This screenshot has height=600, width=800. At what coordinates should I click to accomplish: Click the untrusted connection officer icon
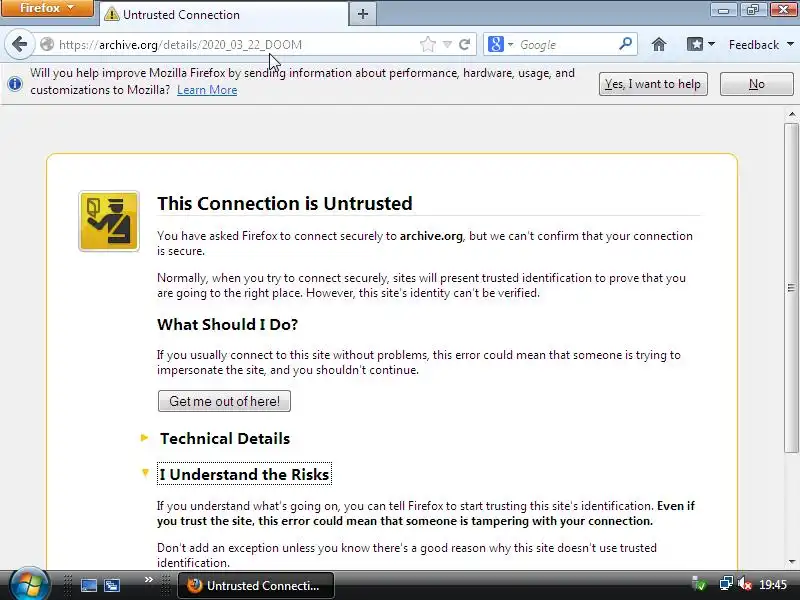coord(109,221)
